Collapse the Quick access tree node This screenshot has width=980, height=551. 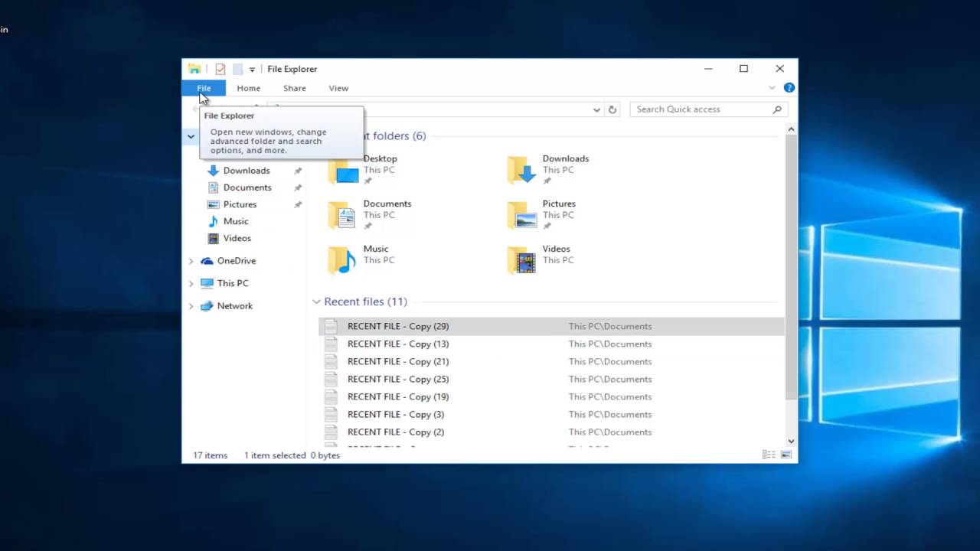(x=191, y=136)
